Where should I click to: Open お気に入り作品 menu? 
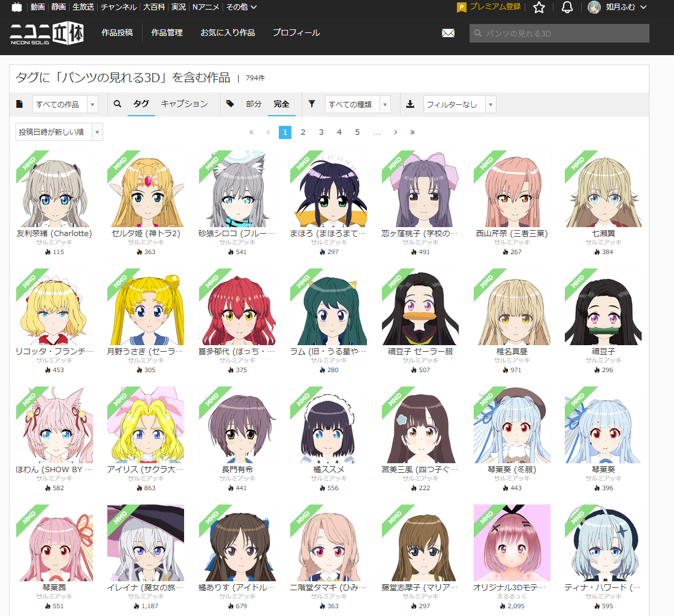tap(228, 32)
